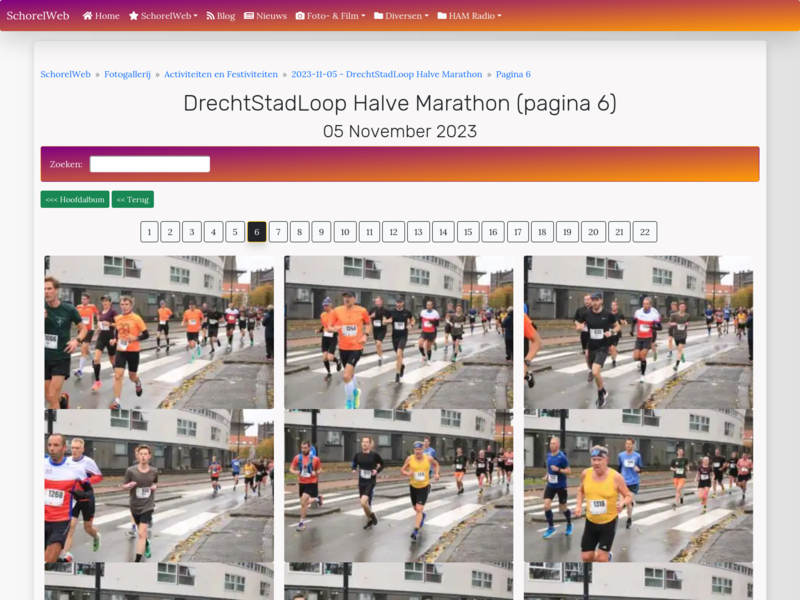Screen dimensions: 800x600
Task: Open Activiteiten en Festiviteiten breadcrumb
Action: (221, 74)
